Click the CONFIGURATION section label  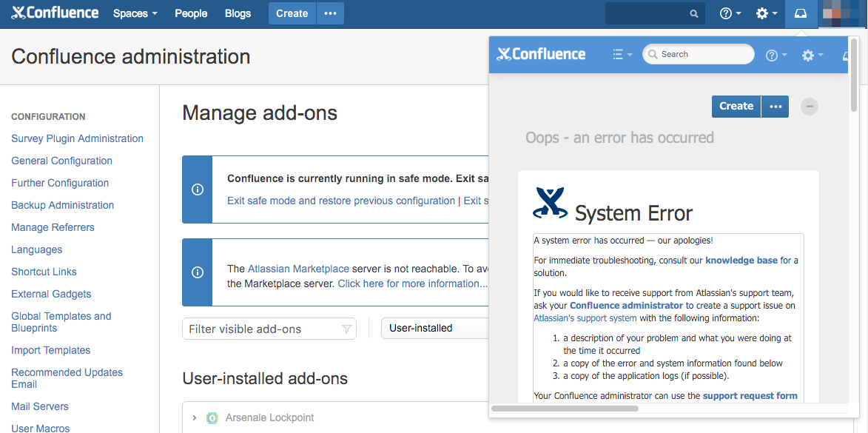click(48, 117)
